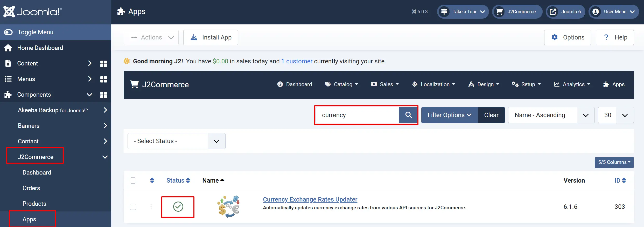The image size is (644, 227).
Task: Expand Filter Options
Action: coord(450,115)
